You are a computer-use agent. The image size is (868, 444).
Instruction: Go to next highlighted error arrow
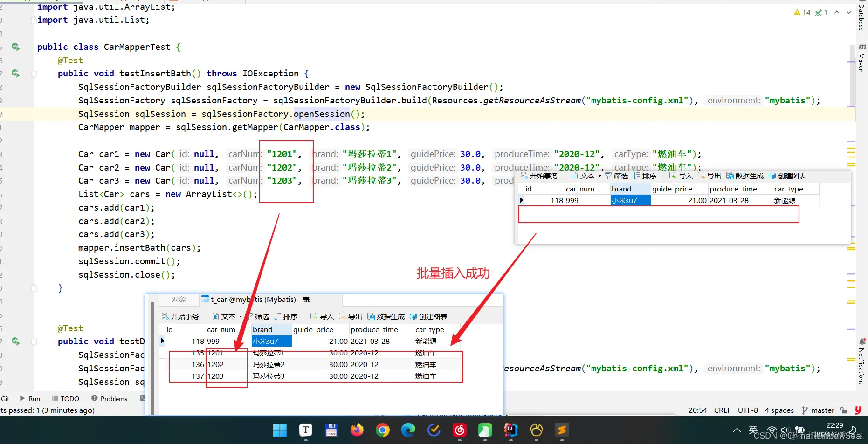[849, 13]
